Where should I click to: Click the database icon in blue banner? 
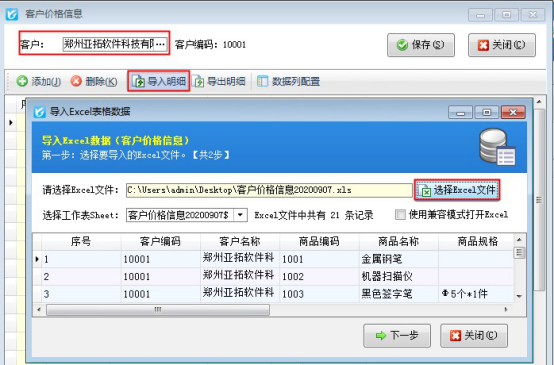[x=497, y=147]
